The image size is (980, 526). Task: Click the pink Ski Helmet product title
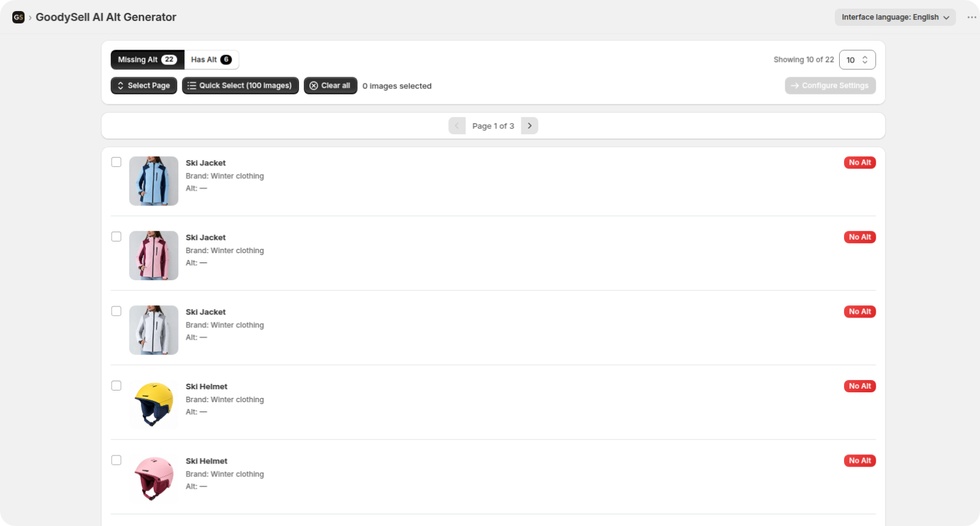[x=206, y=461]
